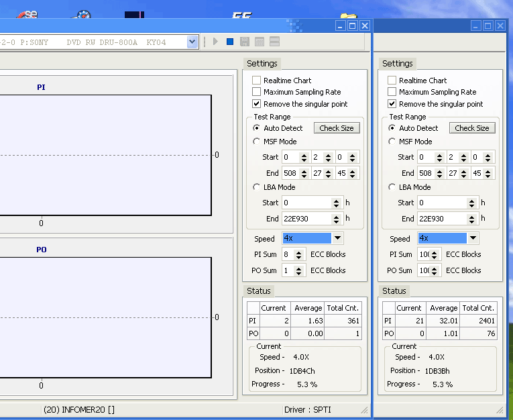The height and width of the screenshot is (420, 513).
Task: Select MSF Mode radio in the left window
Action: pos(257,142)
